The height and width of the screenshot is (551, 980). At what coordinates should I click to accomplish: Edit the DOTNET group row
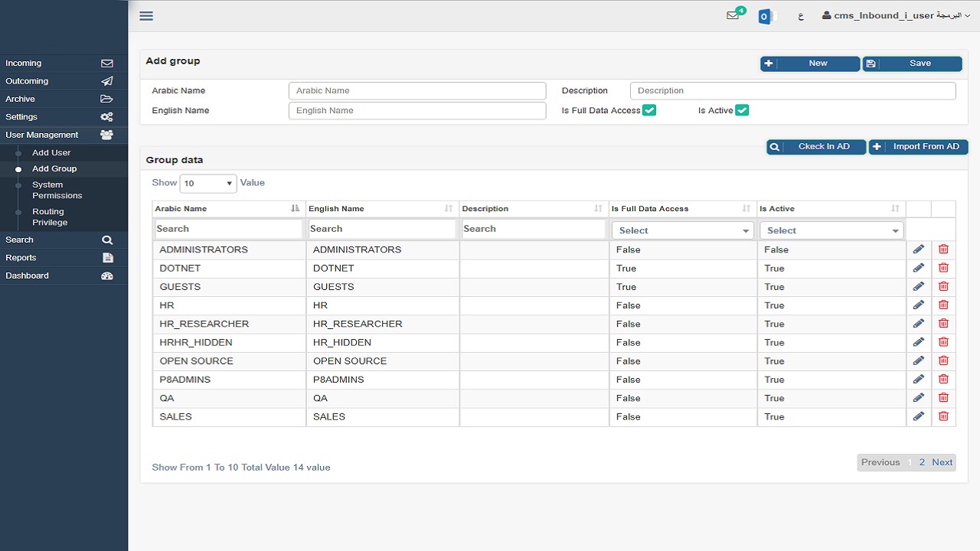(x=919, y=268)
